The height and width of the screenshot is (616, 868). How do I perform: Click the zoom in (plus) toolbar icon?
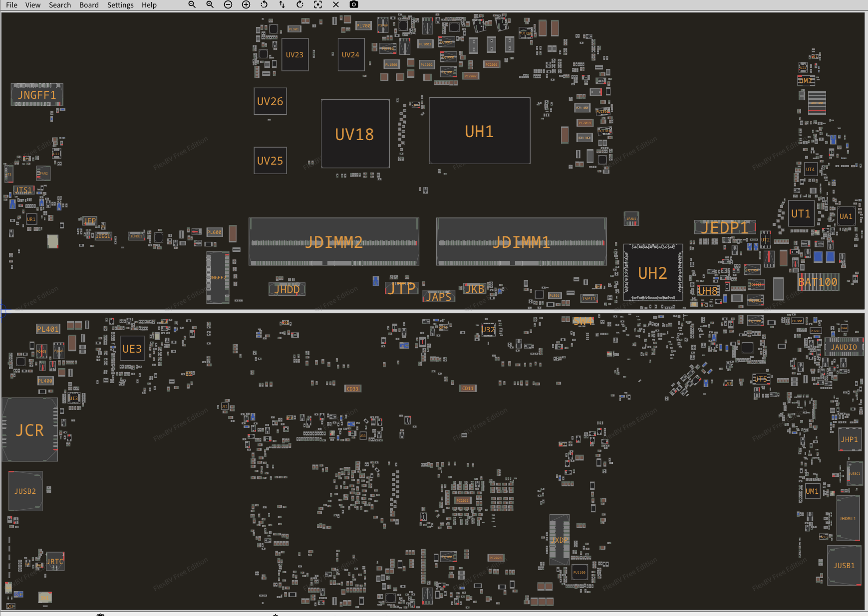[x=246, y=4]
